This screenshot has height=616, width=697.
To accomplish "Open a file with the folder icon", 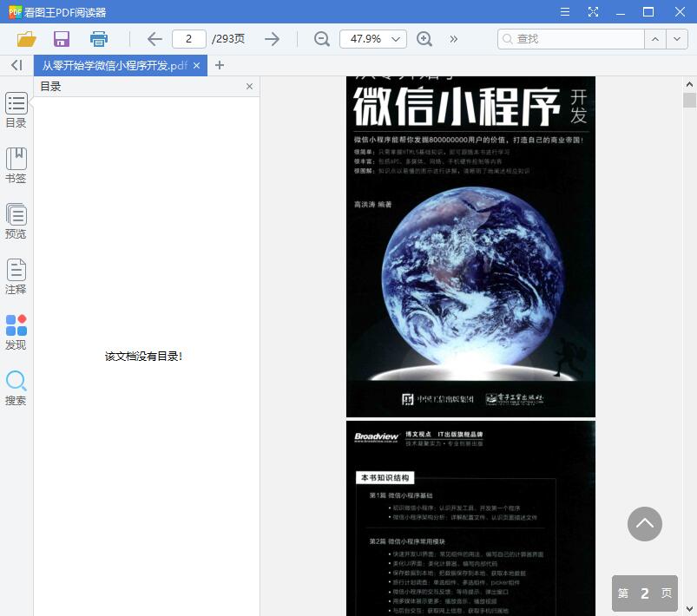I will [x=27, y=39].
